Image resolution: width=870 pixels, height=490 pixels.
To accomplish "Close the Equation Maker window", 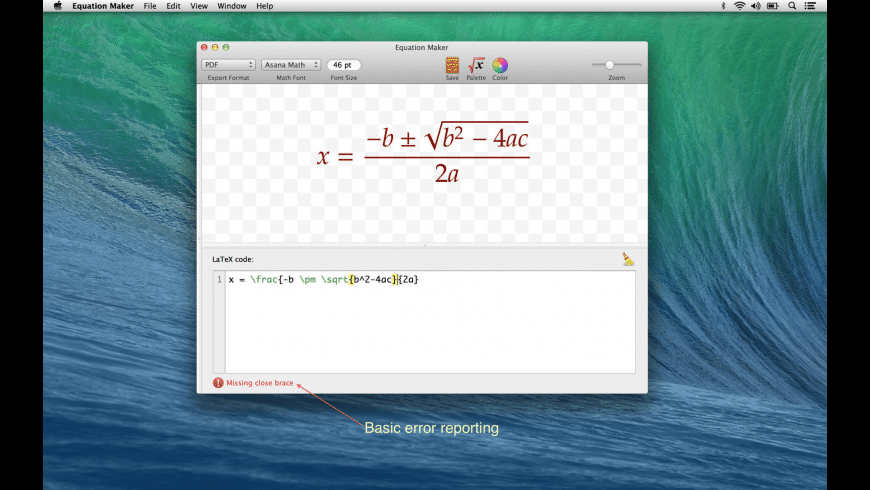I will tap(204, 48).
